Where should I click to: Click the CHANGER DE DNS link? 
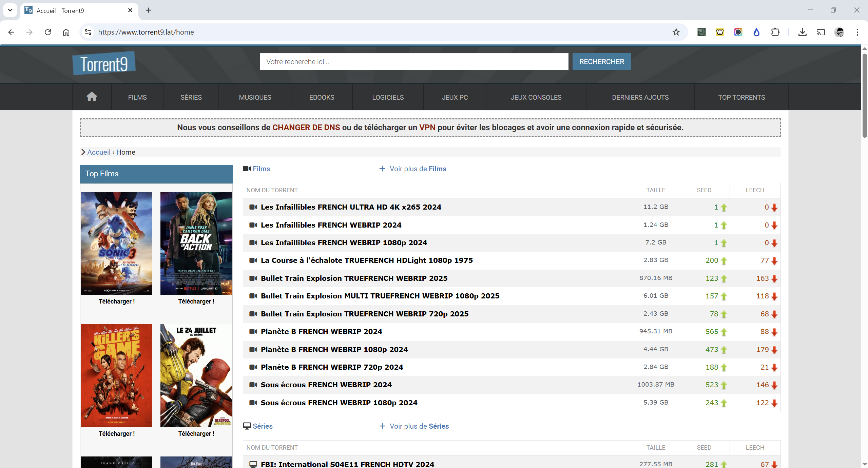306,128
